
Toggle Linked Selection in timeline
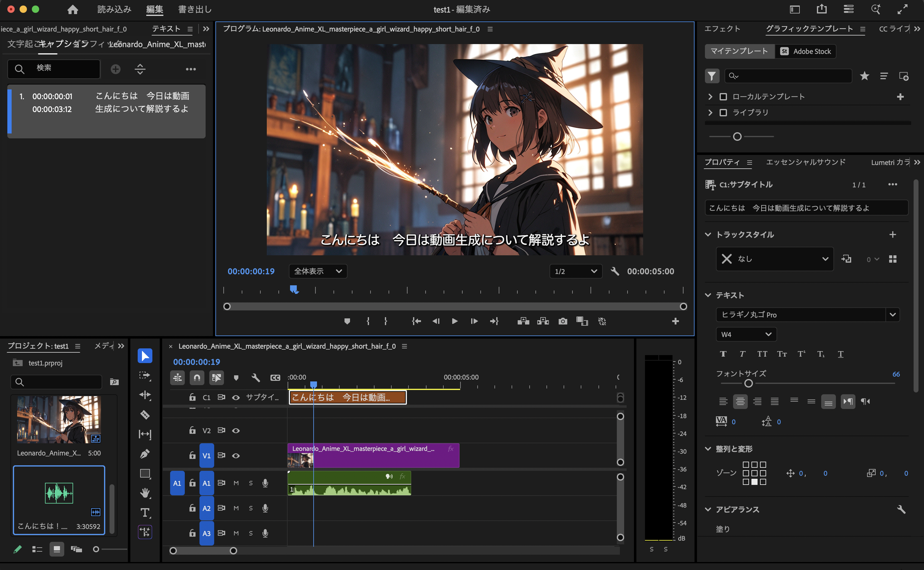click(217, 377)
